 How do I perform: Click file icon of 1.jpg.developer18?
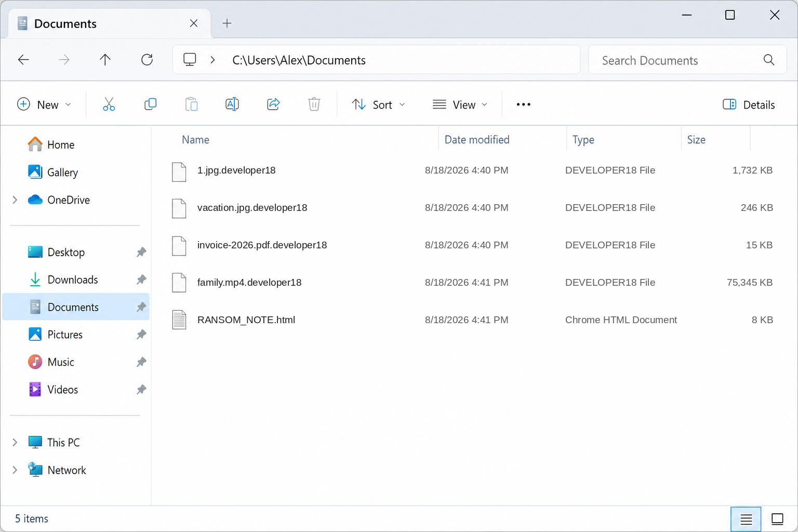tap(179, 171)
